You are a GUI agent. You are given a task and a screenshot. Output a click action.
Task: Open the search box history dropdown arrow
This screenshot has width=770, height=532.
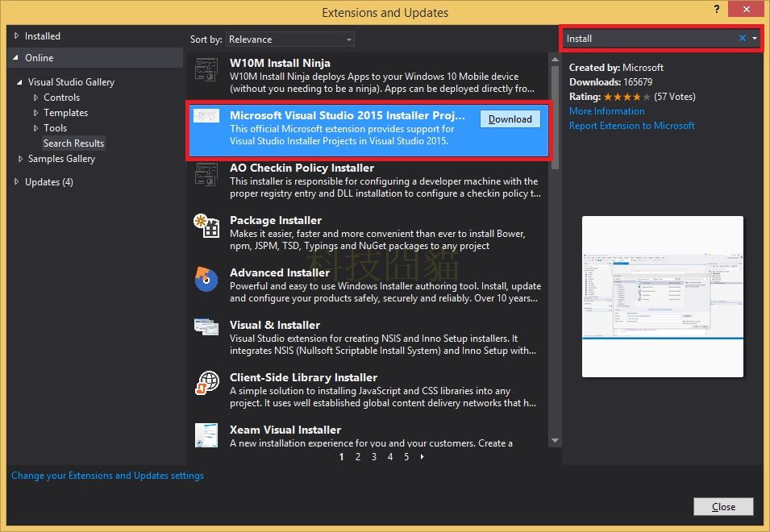(x=756, y=38)
